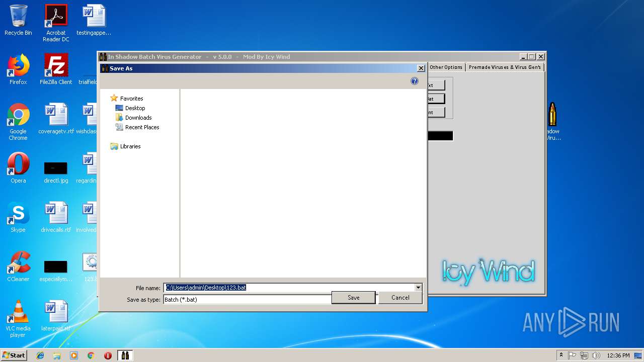This screenshot has width=644, height=362.
Task: Open Windows Media Player from the taskbar
Action: pos(74,355)
